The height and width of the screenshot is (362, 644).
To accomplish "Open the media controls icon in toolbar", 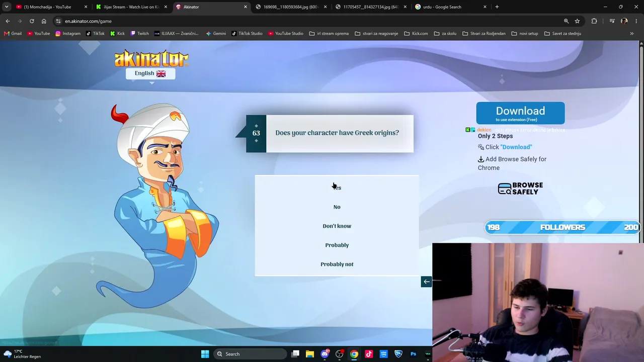I will point(612,21).
